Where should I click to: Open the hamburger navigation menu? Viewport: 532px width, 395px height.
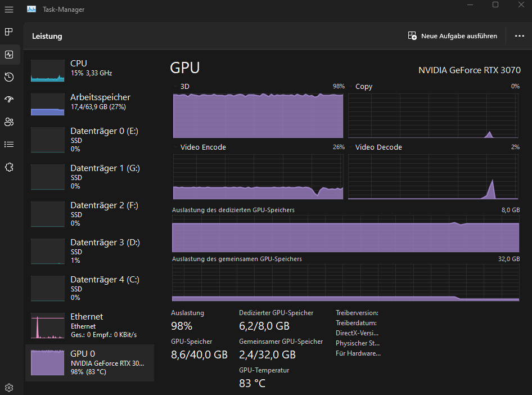coord(9,10)
